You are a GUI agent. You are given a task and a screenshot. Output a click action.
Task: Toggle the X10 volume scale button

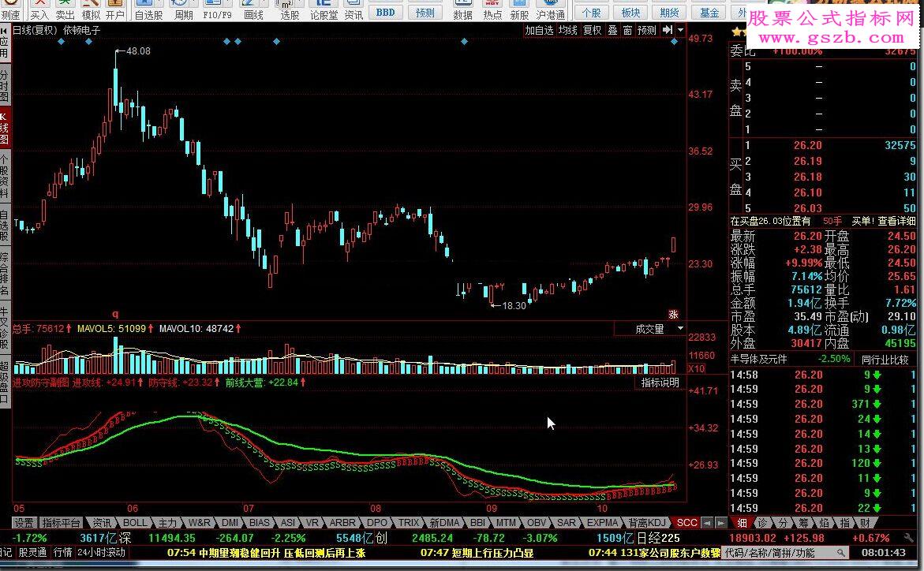[x=697, y=369]
